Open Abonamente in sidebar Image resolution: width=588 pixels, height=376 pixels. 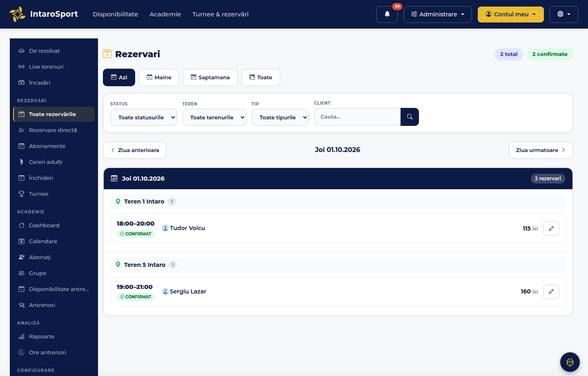[54, 146]
